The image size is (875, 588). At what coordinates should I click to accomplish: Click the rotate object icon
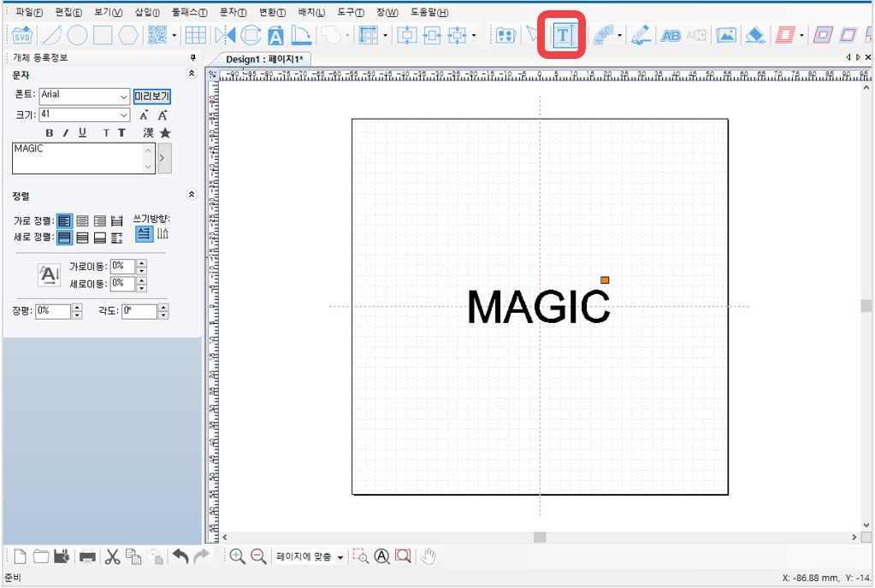click(251, 35)
